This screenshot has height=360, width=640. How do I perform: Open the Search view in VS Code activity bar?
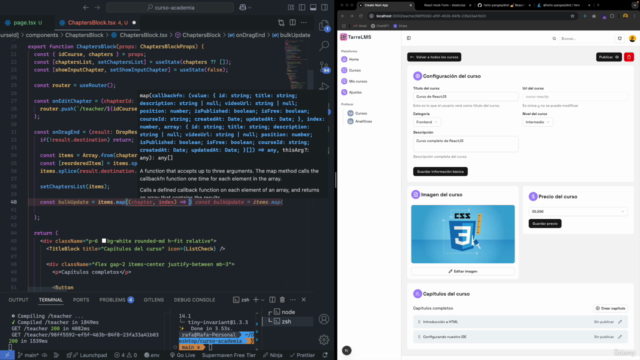pos(324,46)
